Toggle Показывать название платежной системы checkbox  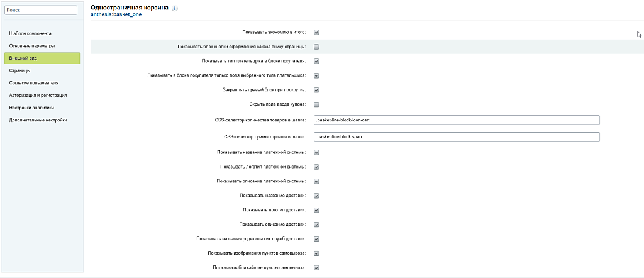[x=317, y=152]
